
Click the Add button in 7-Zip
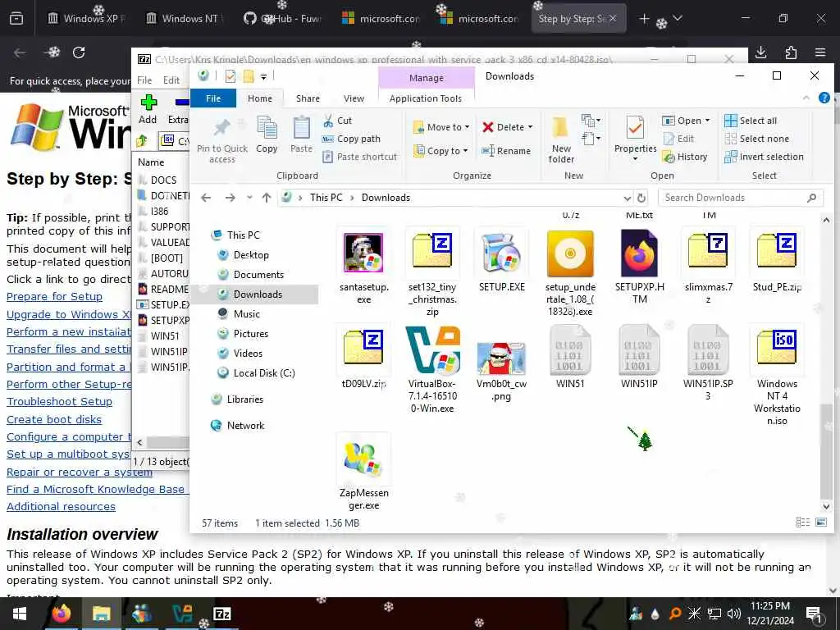point(148,109)
